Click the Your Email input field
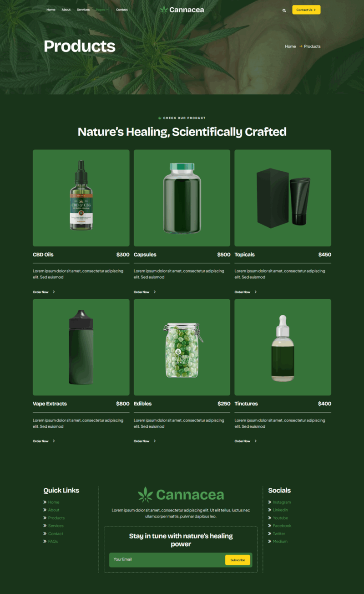This screenshot has height=594, width=364. click(167, 559)
